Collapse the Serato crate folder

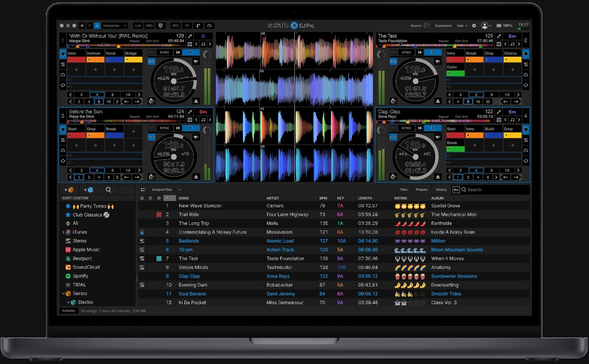[63, 293]
